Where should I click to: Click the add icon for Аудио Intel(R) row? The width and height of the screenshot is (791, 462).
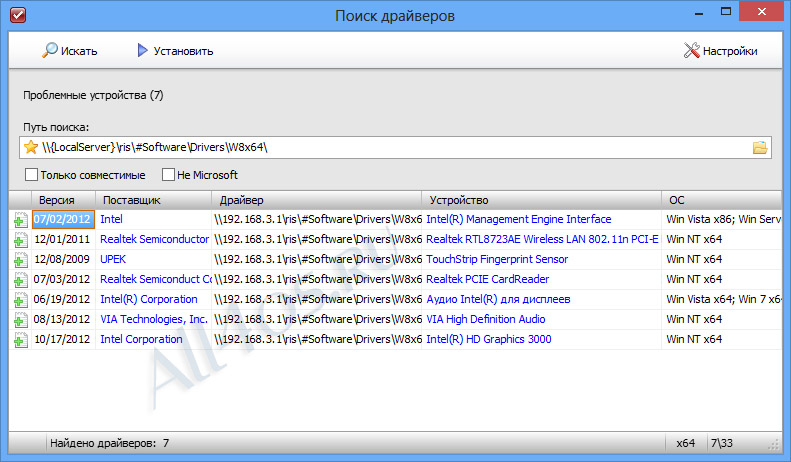[x=20, y=300]
